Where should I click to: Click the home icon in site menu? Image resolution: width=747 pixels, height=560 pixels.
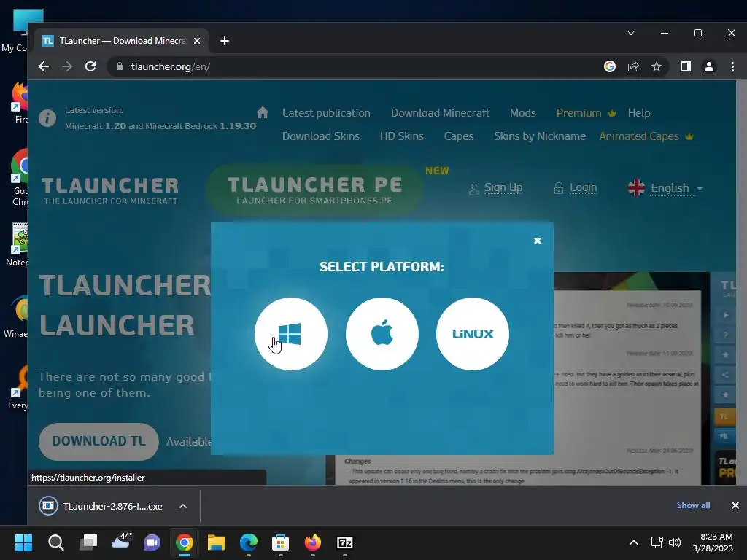pos(263,113)
